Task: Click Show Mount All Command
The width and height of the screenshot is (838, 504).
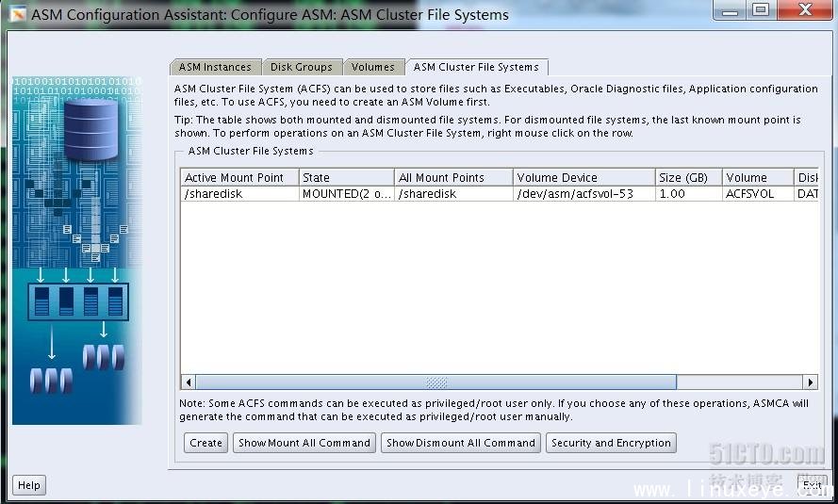Action: pyautogui.click(x=304, y=443)
